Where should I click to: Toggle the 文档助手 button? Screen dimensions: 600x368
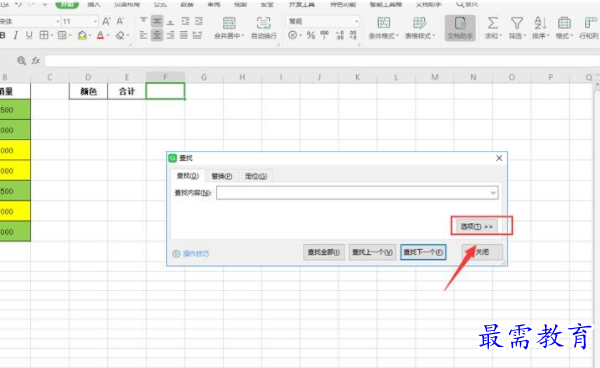[460, 28]
